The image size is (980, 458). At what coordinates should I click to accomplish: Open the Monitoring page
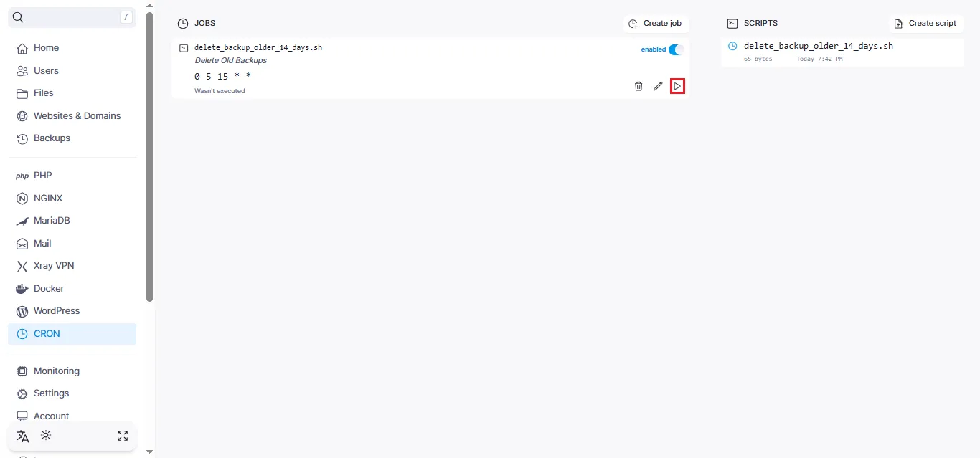pyautogui.click(x=57, y=371)
